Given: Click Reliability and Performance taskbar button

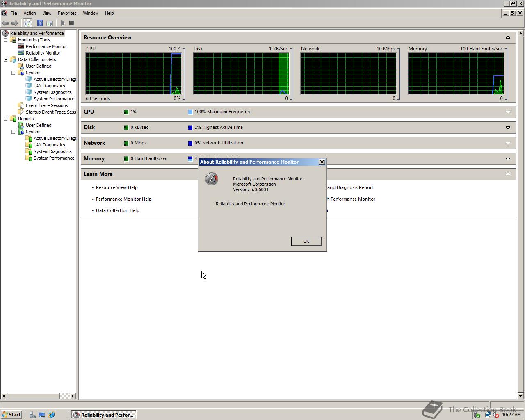Looking at the screenshot, I should [x=103, y=415].
